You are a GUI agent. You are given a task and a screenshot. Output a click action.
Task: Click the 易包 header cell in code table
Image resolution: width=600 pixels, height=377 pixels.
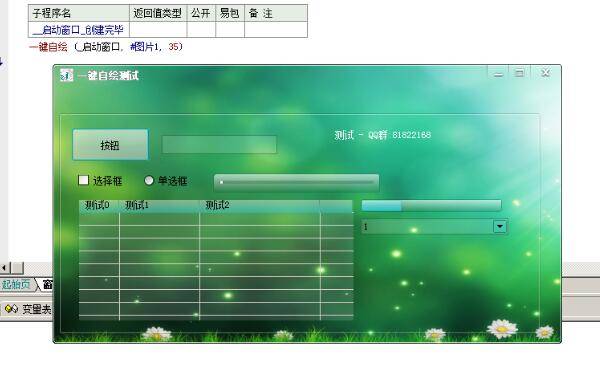click(230, 13)
